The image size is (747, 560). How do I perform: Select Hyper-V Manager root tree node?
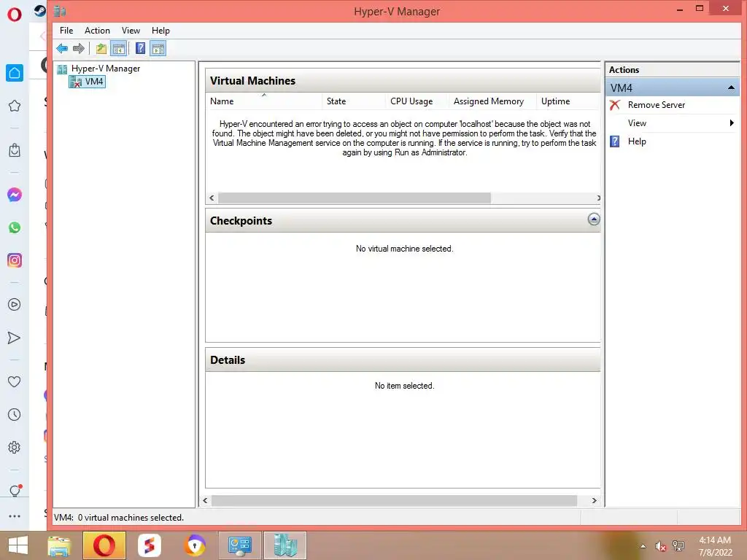[x=105, y=69]
